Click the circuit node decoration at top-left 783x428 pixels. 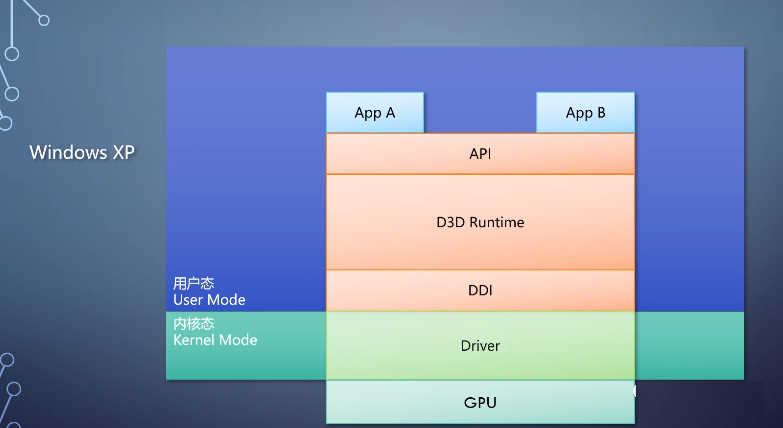[x=12, y=55]
